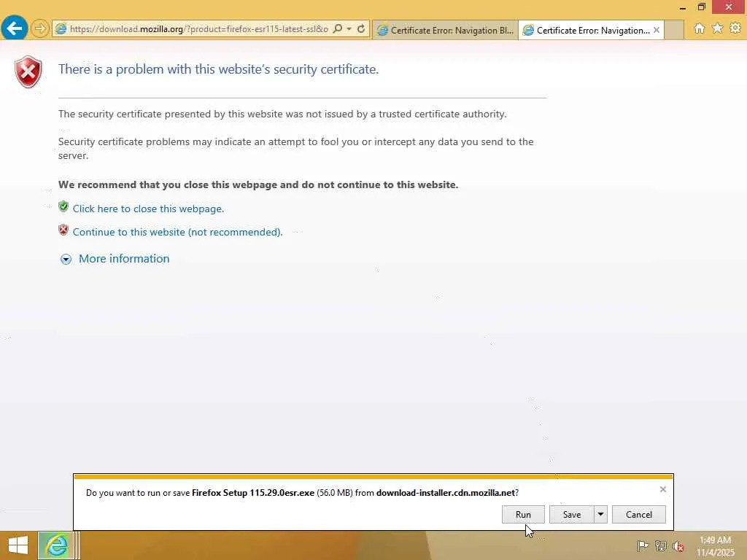Open the Tools gear icon

[x=735, y=28]
